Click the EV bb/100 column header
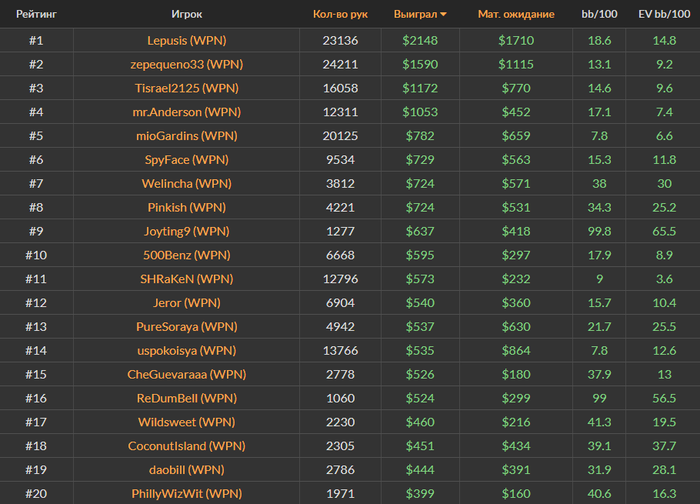Image resolution: width=700 pixels, height=504 pixels. [x=663, y=15]
